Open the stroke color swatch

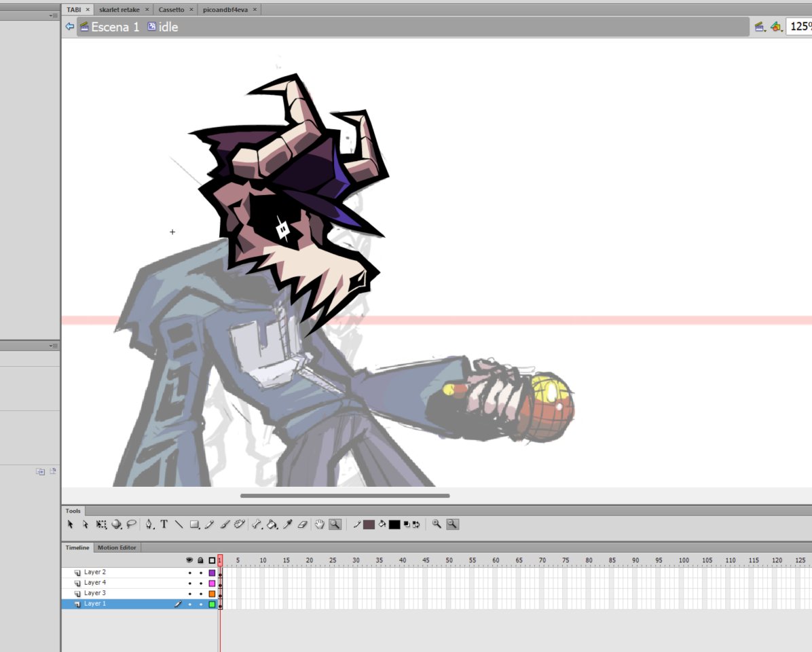click(369, 524)
